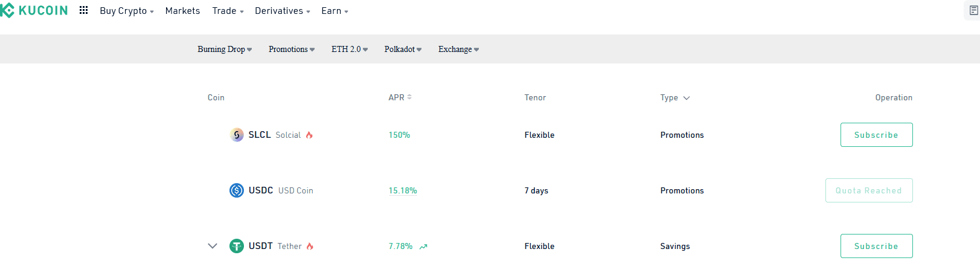
Task: Click the Quota Reached button for USDC
Action: point(868,190)
